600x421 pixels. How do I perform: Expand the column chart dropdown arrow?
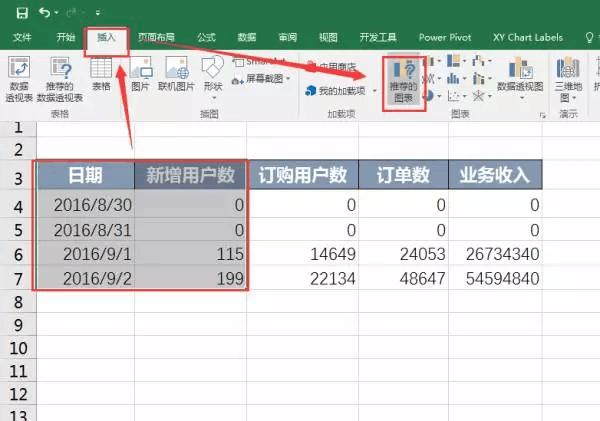439,61
